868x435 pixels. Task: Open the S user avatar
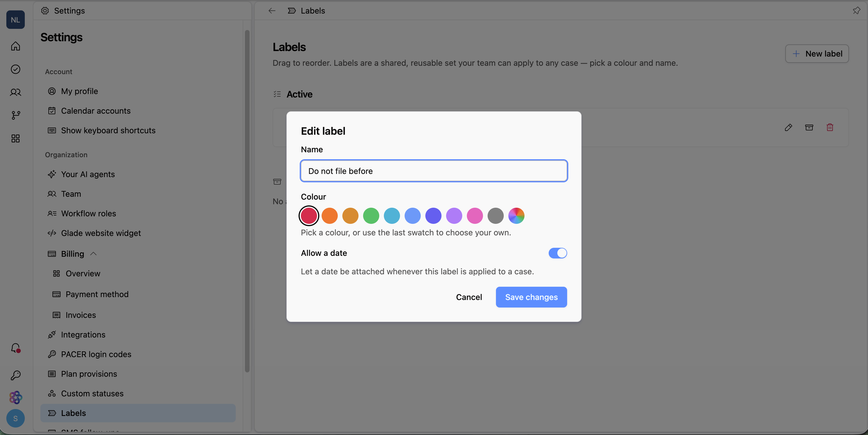[16, 418]
